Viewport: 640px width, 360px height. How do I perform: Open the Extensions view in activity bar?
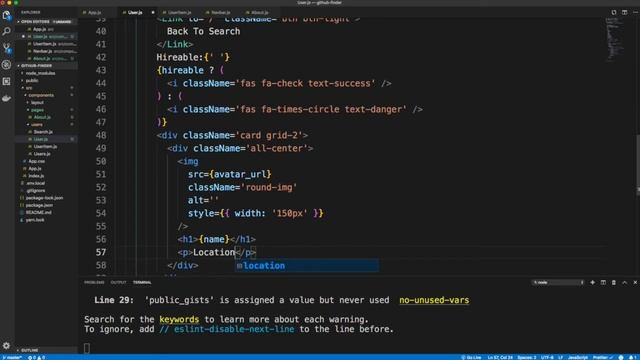coord(7,81)
